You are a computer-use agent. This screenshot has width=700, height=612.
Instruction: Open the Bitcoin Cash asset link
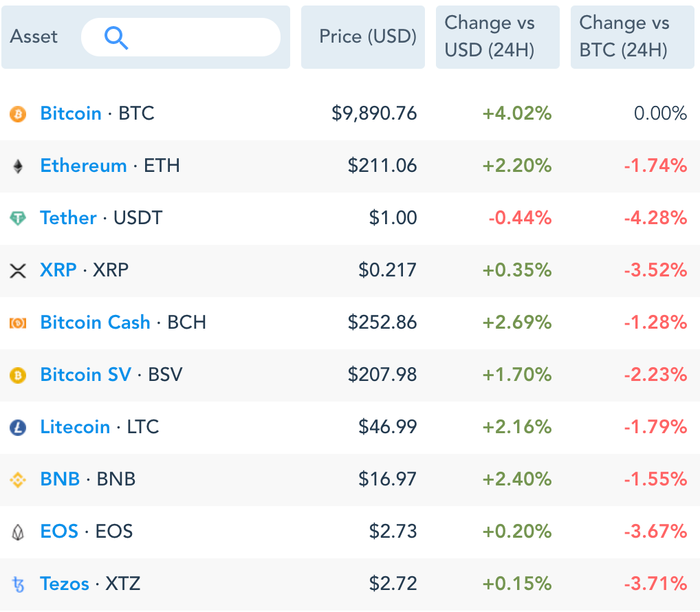click(95, 323)
